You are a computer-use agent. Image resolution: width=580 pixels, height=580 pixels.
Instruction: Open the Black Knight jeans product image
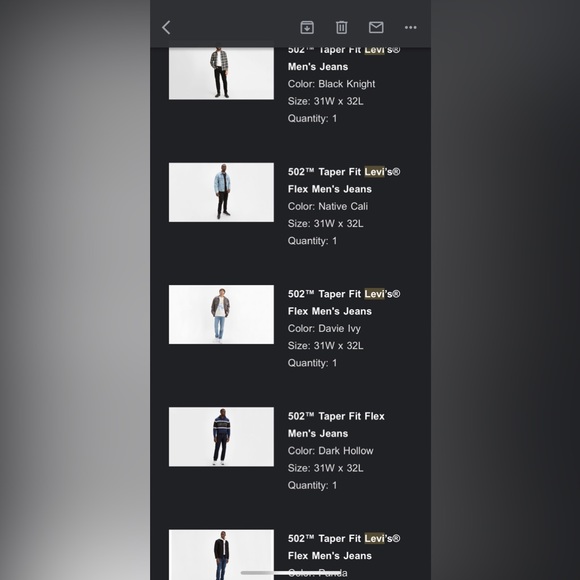(x=221, y=73)
